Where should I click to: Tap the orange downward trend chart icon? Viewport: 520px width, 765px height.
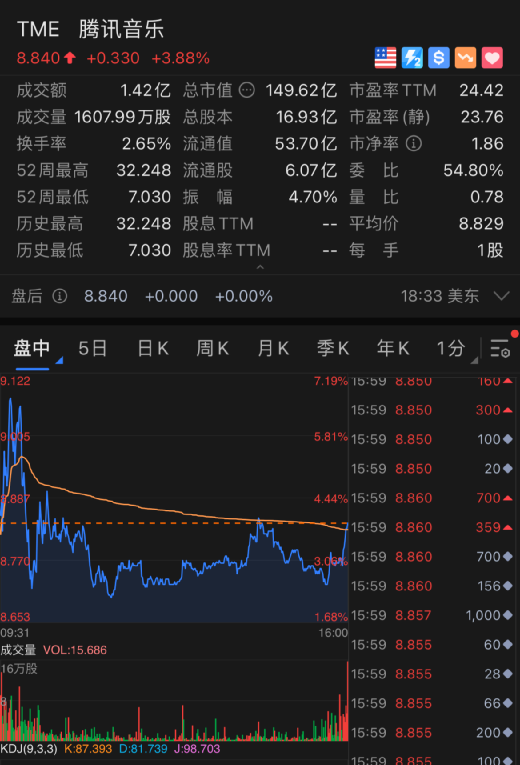tap(465, 58)
